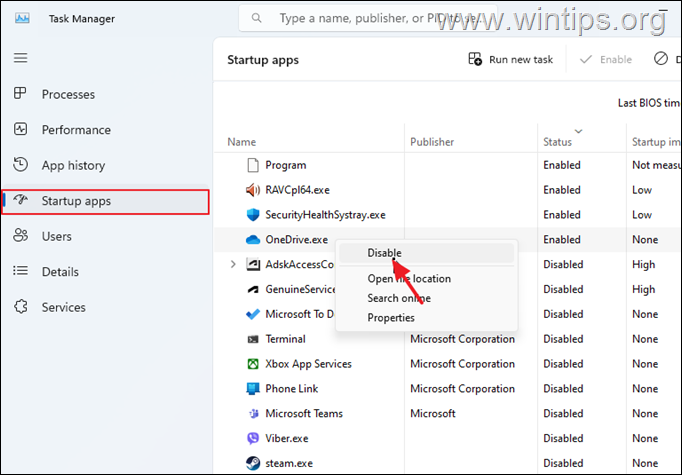Click the Program blank file icon

[x=253, y=165]
